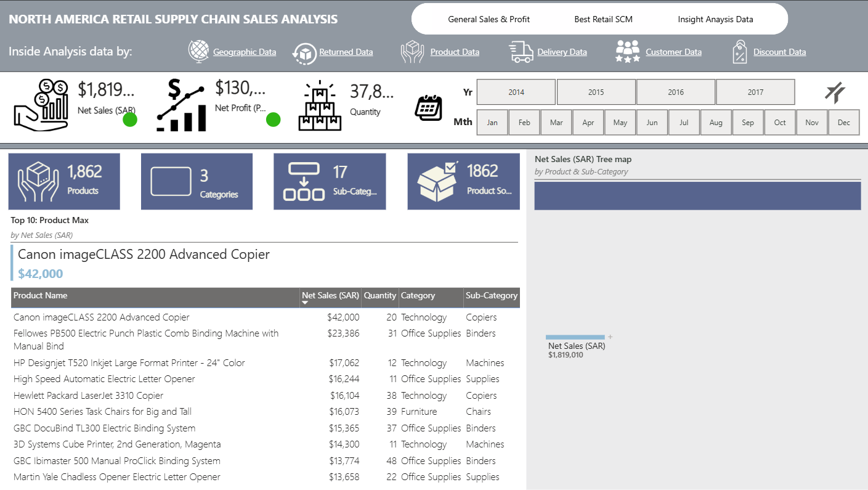The height and width of the screenshot is (490, 868).
Task: Click the green Net Profit status indicator
Action: [274, 120]
